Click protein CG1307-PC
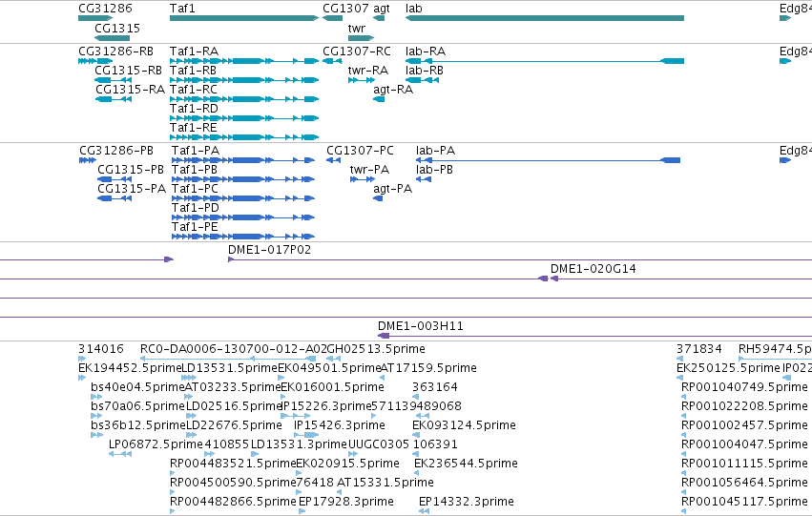Viewport: 812px width, 516px height. (x=334, y=160)
